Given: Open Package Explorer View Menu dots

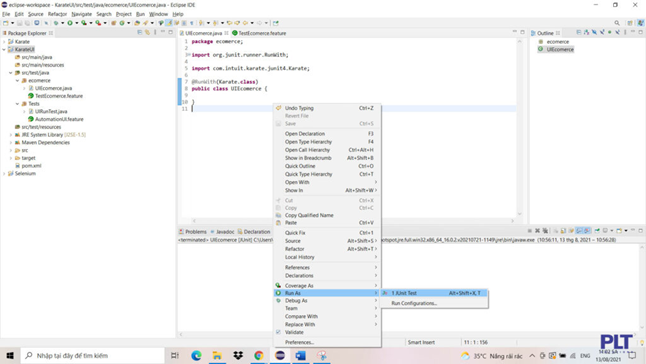Looking at the screenshot, I should [155, 32].
